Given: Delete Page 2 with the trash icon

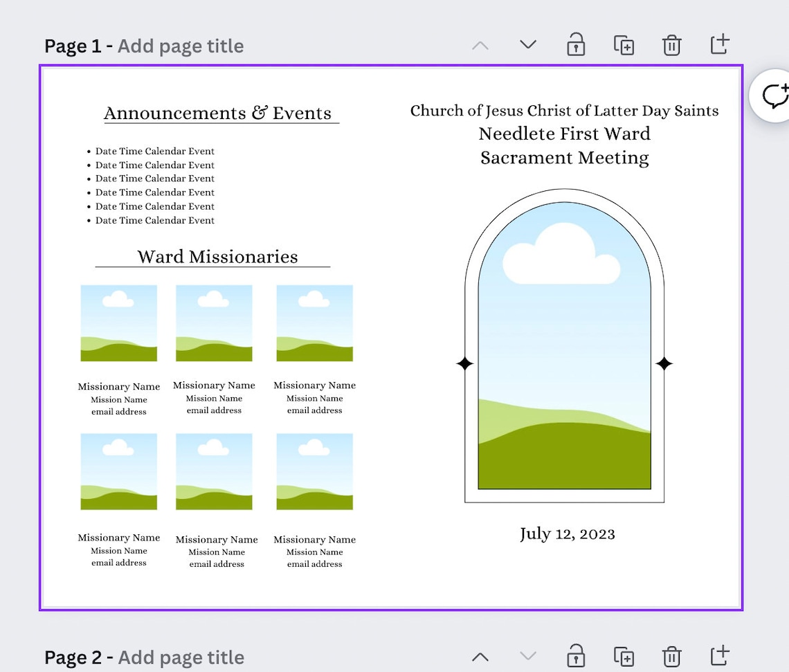Looking at the screenshot, I should [x=671, y=656].
